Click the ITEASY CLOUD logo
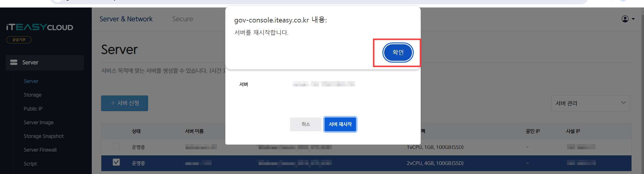 [x=40, y=27]
